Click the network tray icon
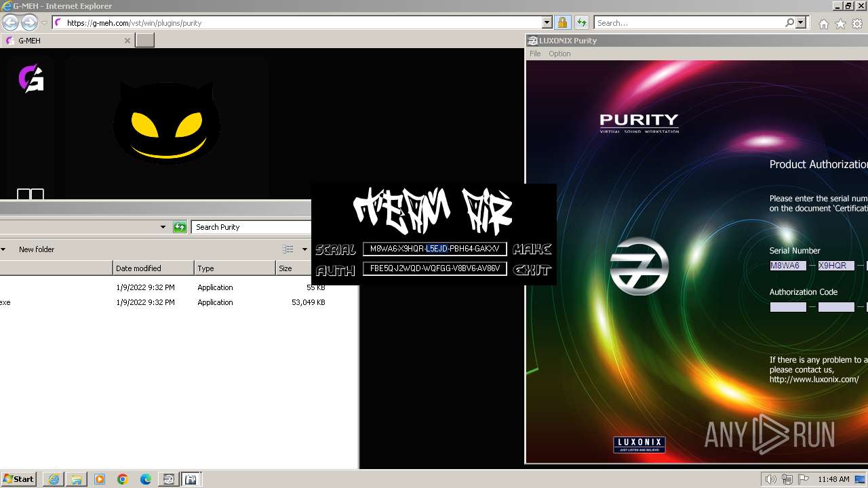This screenshot has height=488, width=868. point(787,479)
